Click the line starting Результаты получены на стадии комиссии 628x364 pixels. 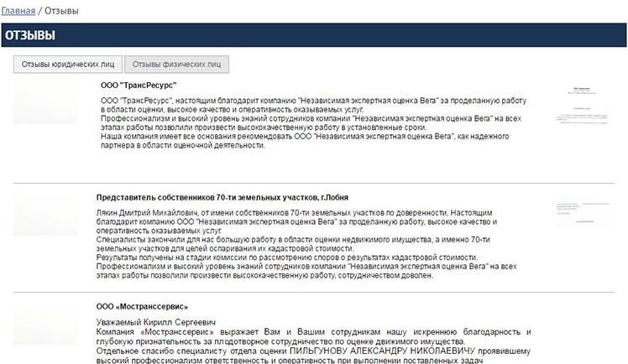pos(287,257)
